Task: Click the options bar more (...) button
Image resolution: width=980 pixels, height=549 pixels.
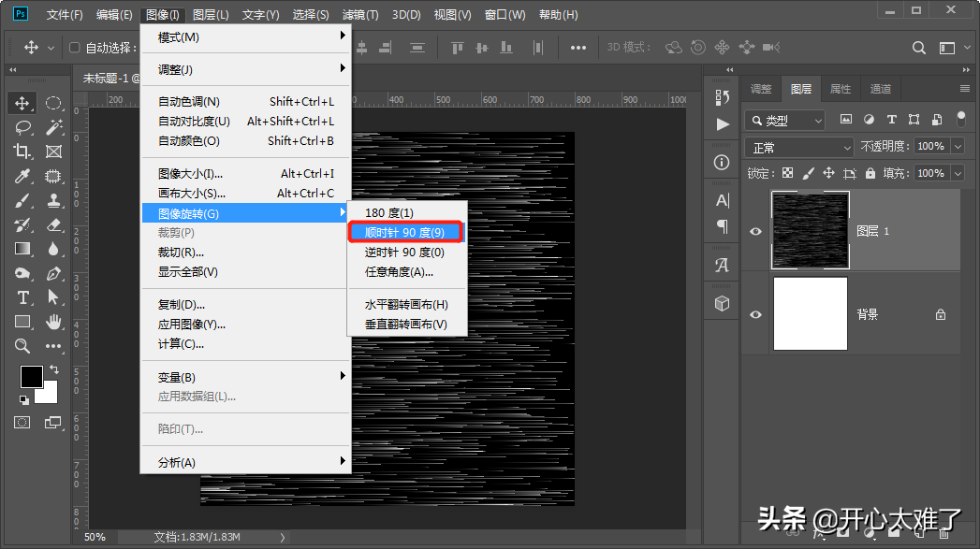Action: [578, 48]
